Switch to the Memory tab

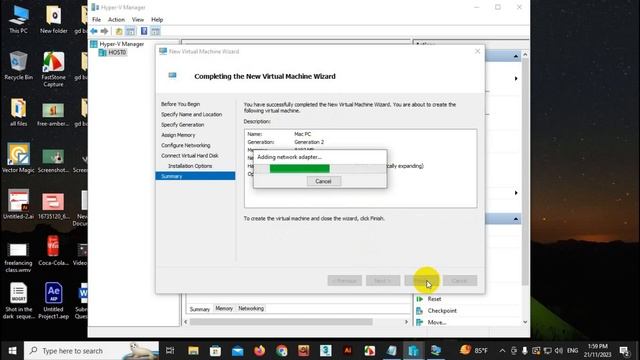click(x=224, y=309)
